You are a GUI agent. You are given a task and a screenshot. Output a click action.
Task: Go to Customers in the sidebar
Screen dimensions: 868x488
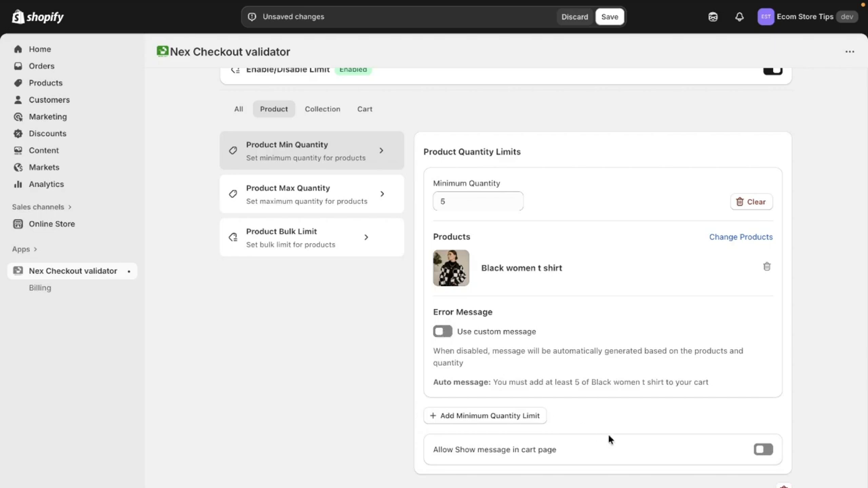[x=49, y=100]
